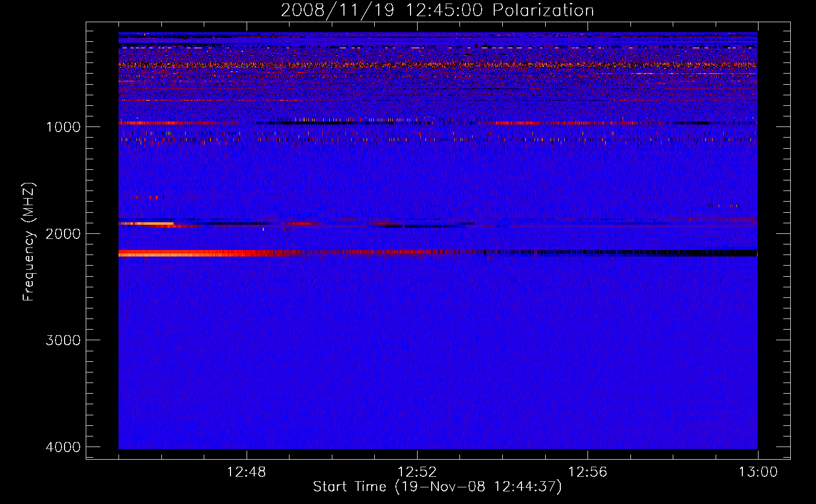Screen dimensions: 816x504
Task: Click the 12:48 time axis label
Action: click(x=247, y=472)
